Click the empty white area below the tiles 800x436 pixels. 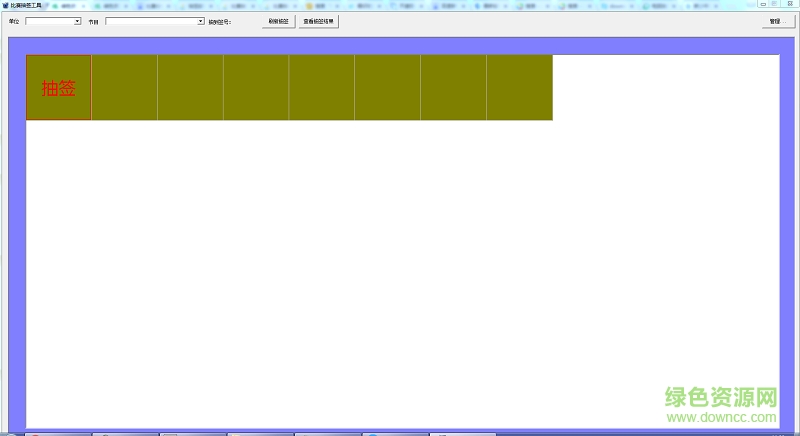point(400,270)
